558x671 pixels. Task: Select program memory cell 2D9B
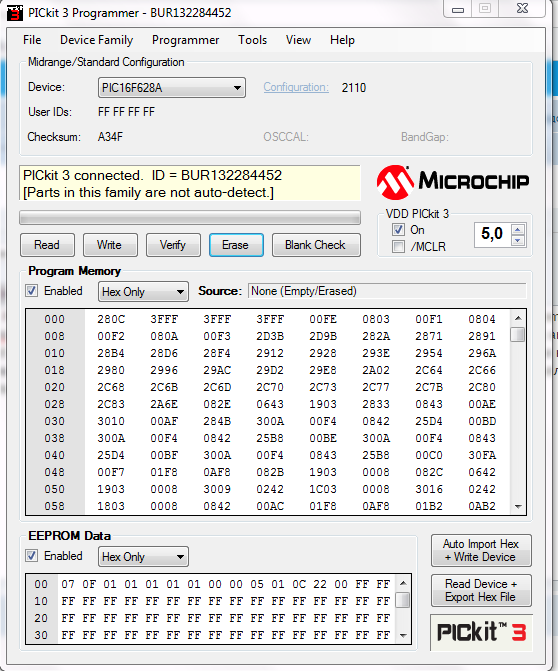[323, 336]
